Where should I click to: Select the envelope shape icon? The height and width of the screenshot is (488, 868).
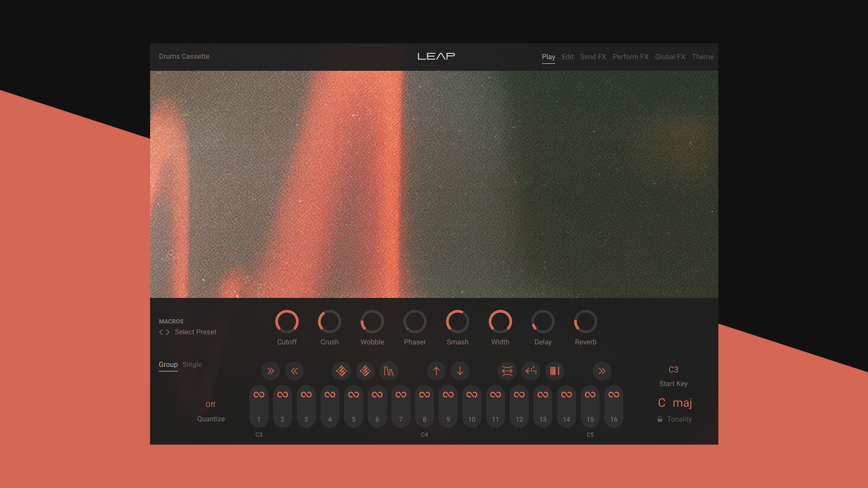coord(389,371)
